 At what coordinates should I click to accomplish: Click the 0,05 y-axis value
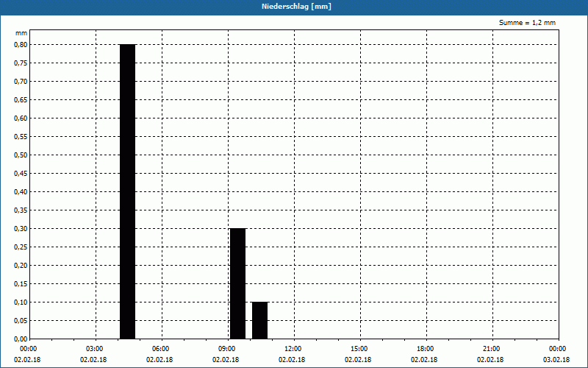tap(21, 321)
